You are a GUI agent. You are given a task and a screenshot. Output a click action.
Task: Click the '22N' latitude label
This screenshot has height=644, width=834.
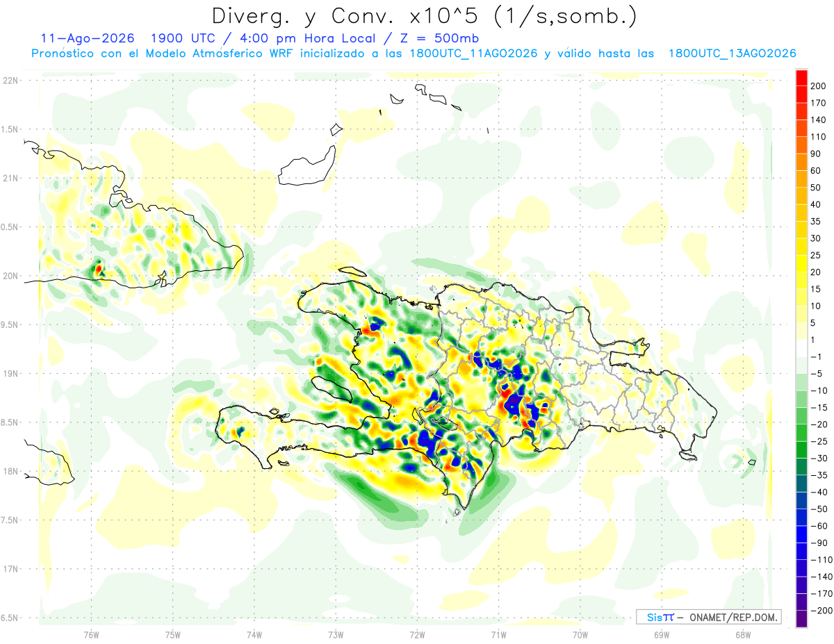click(x=10, y=81)
